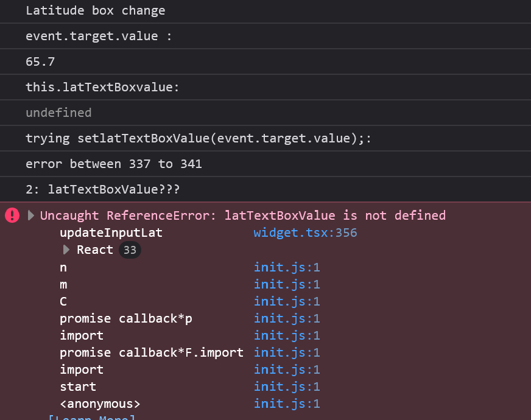Open init.js link for start frame

pos(287,387)
